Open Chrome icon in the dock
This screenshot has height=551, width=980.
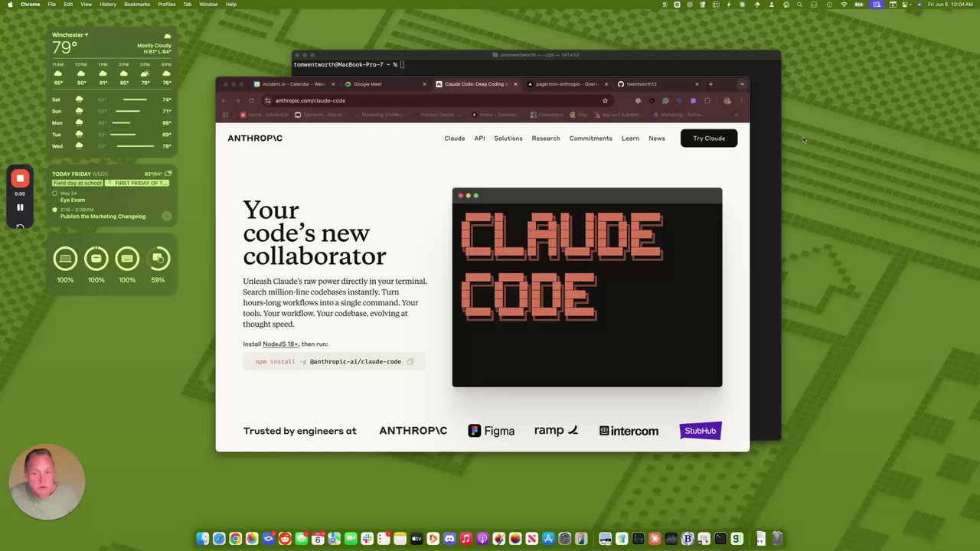tap(235, 539)
